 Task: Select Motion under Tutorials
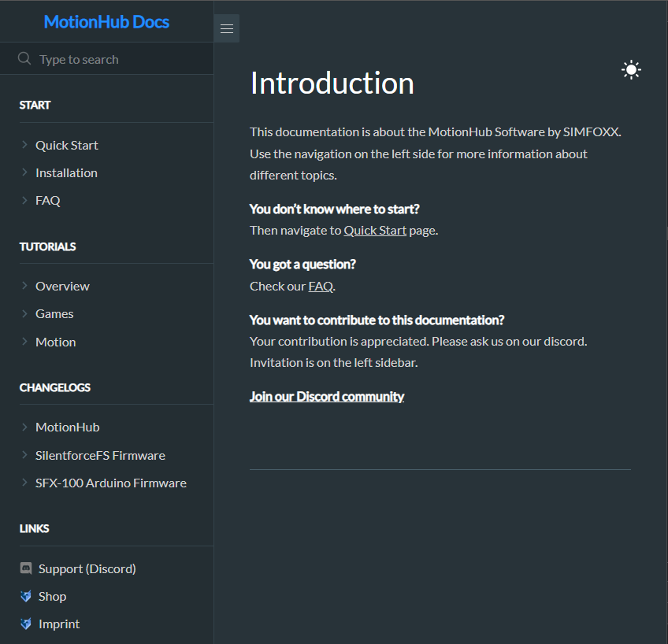[56, 342]
